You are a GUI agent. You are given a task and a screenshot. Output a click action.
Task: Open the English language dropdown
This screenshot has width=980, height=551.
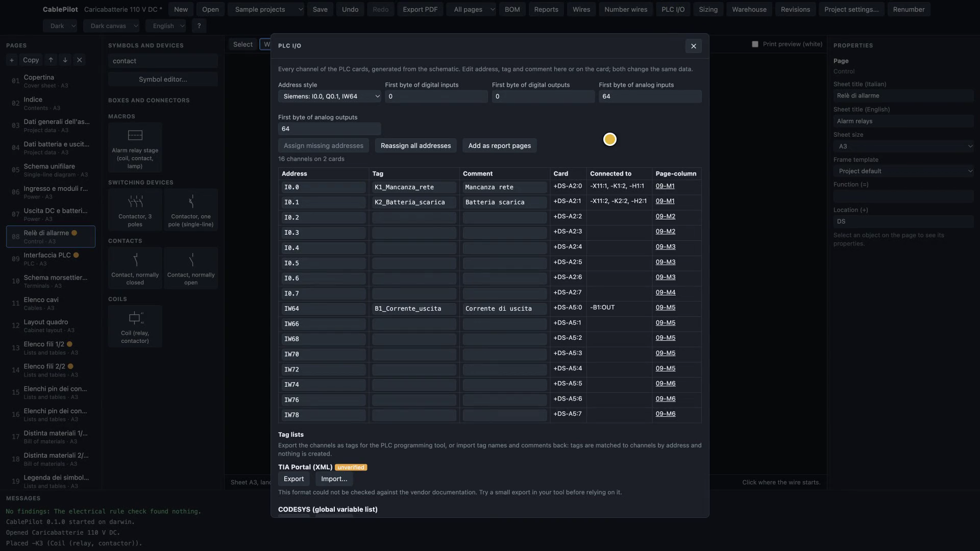click(x=167, y=26)
